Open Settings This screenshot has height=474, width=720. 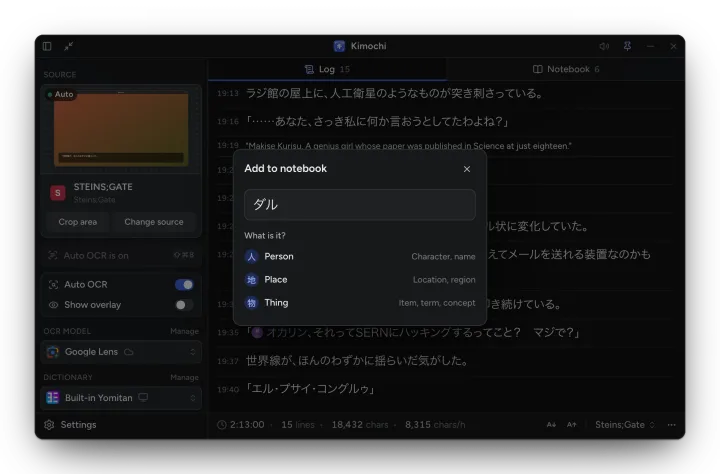(70, 425)
